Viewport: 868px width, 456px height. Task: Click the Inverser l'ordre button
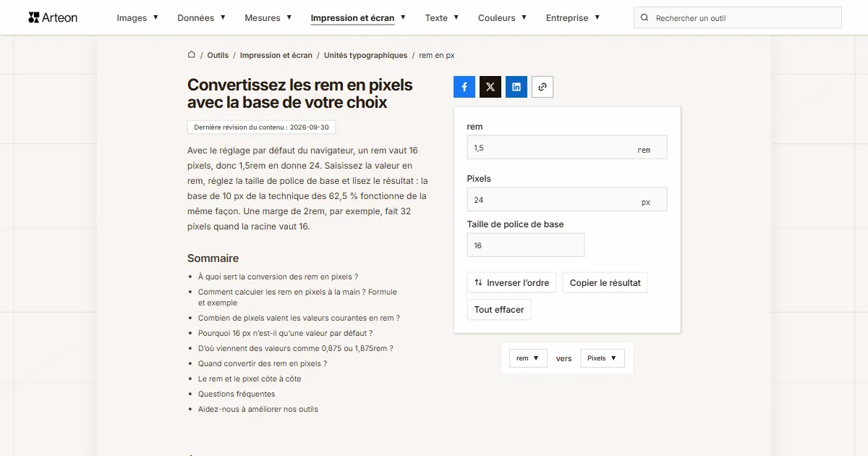point(511,283)
